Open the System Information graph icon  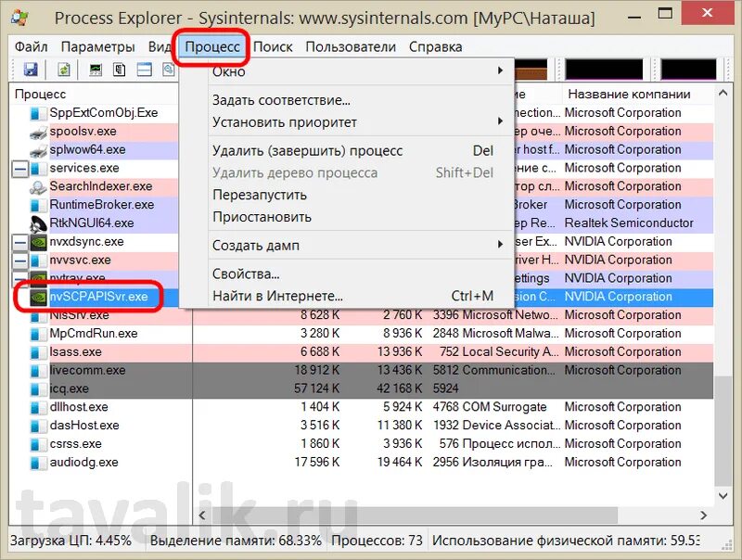coord(96,70)
